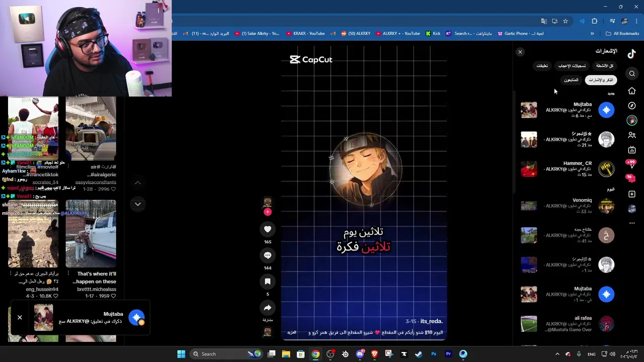Image resolution: width=644 pixels, height=362 pixels.
Task: Open the Kick bookmark
Action: pos(433,34)
